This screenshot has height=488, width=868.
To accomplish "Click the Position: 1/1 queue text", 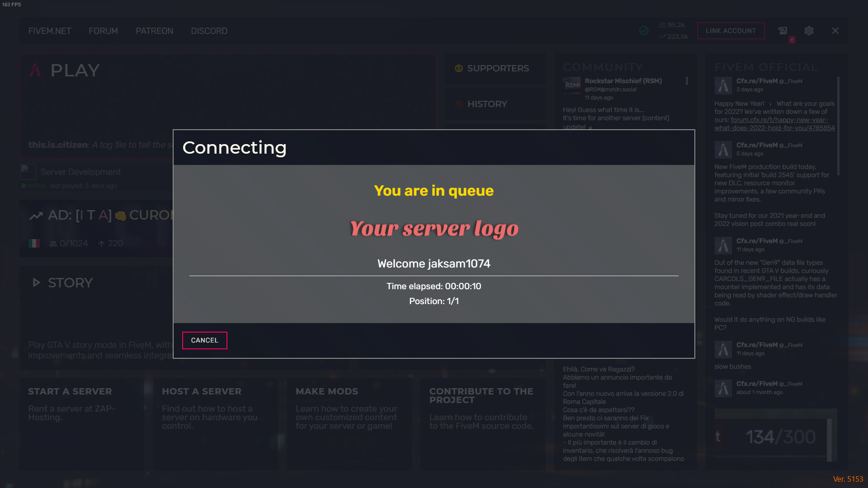I will click(434, 301).
